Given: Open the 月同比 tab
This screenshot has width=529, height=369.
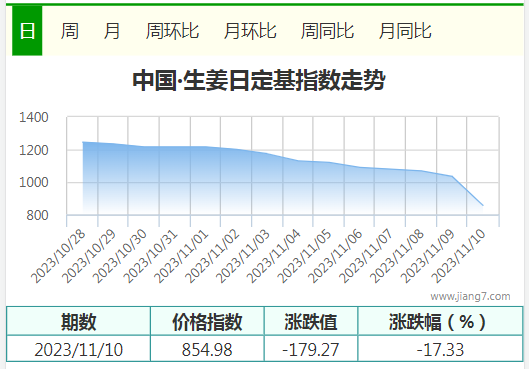Looking at the screenshot, I should pyautogui.click(x=405, y=31).
